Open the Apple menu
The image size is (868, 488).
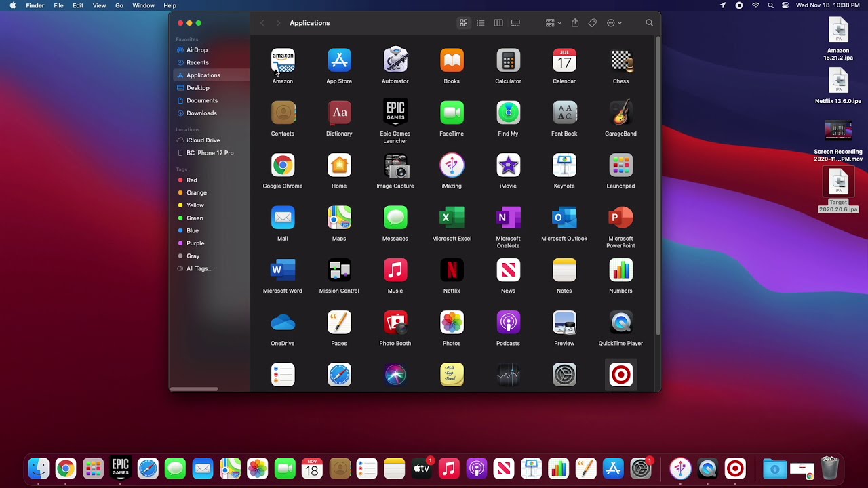coord(12,5)
